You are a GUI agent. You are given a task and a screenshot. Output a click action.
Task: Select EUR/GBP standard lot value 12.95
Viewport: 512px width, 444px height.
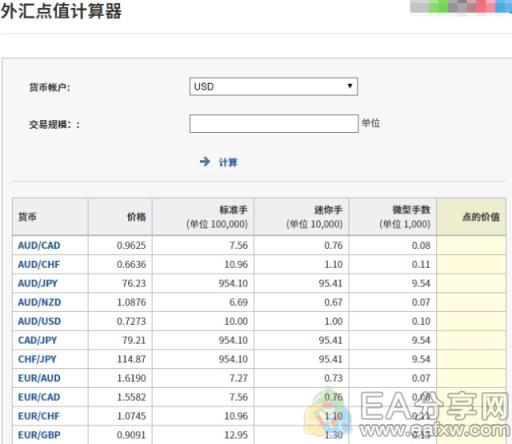(x=236, y=435)
